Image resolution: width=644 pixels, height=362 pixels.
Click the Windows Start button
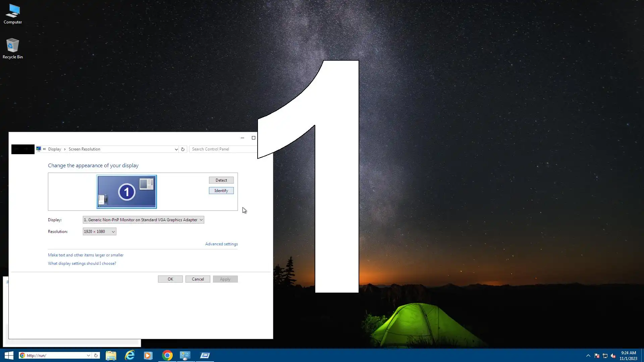pos(9,355)
